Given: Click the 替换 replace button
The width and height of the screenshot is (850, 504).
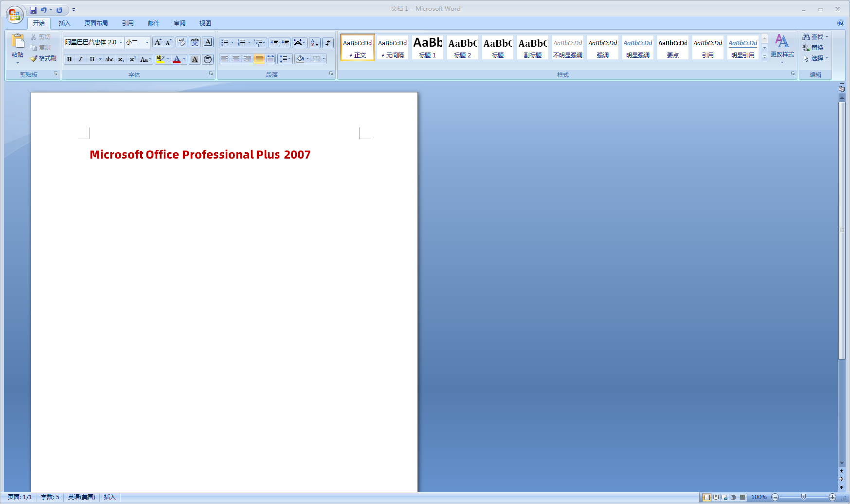Looking at the screenshot, I should pos(813,48).
